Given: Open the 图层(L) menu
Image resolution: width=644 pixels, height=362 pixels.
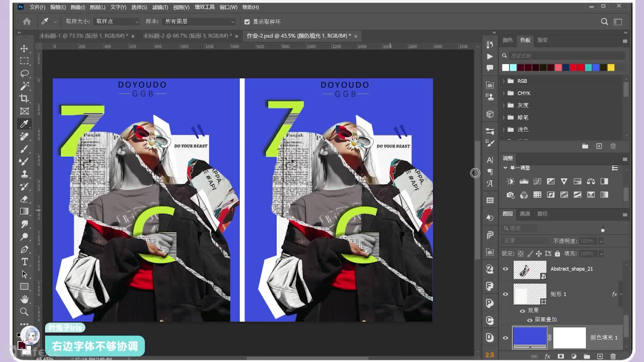Looking at the screenshot, I should pyautogui.click(x=98, y=7).
